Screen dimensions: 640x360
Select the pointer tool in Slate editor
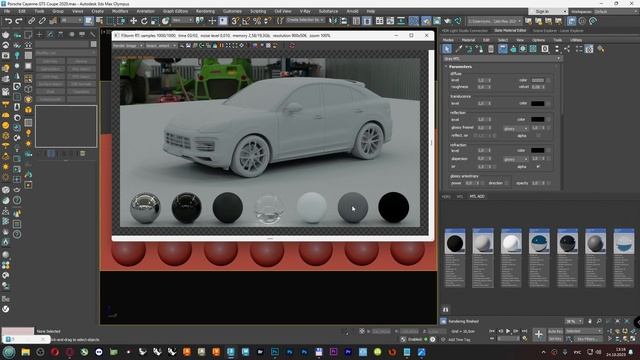447,49
